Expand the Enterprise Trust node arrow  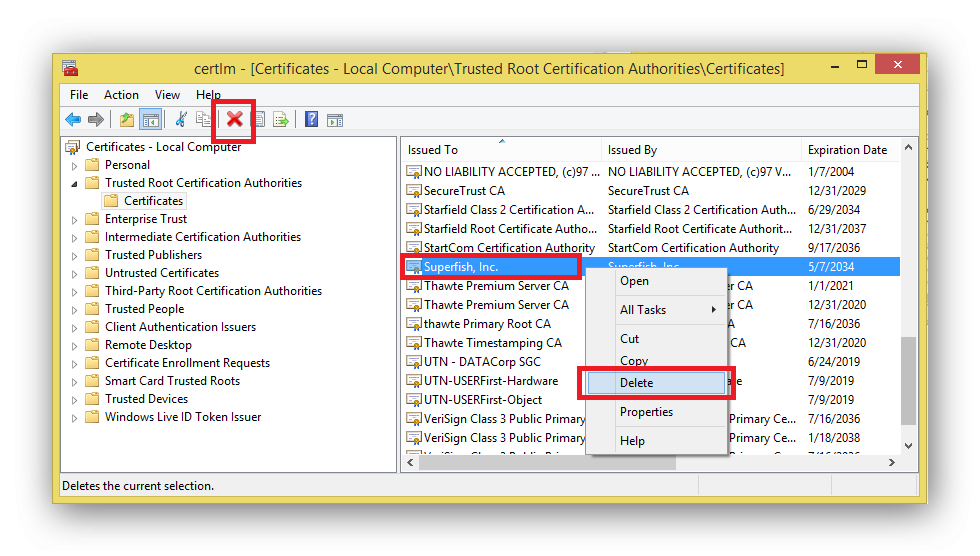point(74,220)
